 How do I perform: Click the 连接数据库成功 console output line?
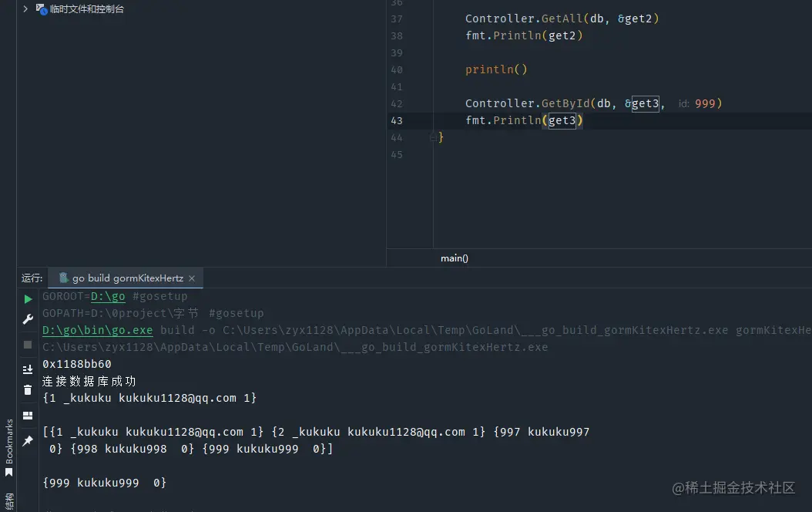89,382
